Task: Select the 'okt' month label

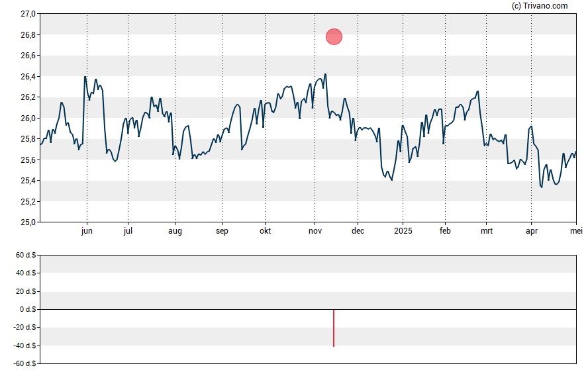Action: pyautogui.click(x=265, y=231)
